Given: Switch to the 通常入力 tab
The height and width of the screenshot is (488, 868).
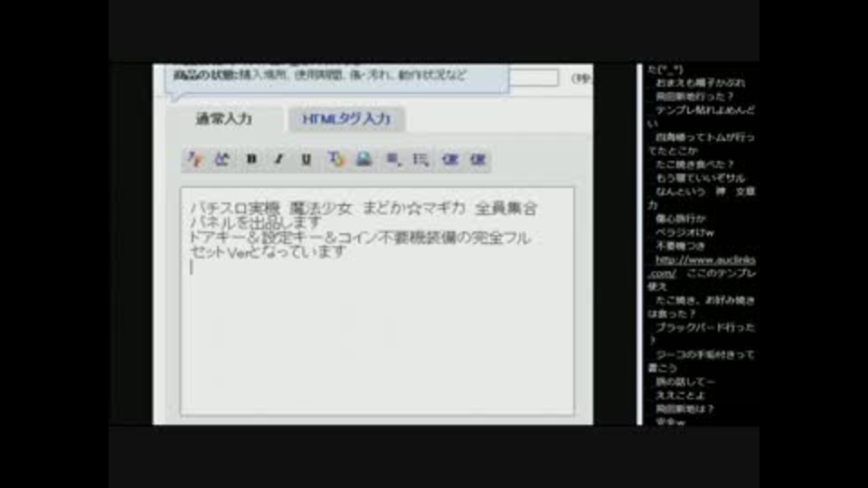Looking at the screenshot, I should tap(224, 118).
